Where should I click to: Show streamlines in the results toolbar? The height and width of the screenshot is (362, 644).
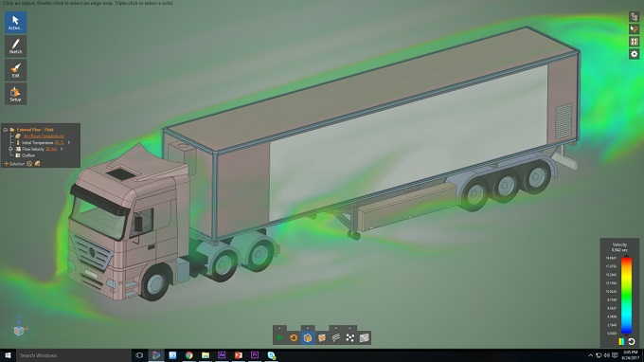pyautogui.click(x=336, y=337)
